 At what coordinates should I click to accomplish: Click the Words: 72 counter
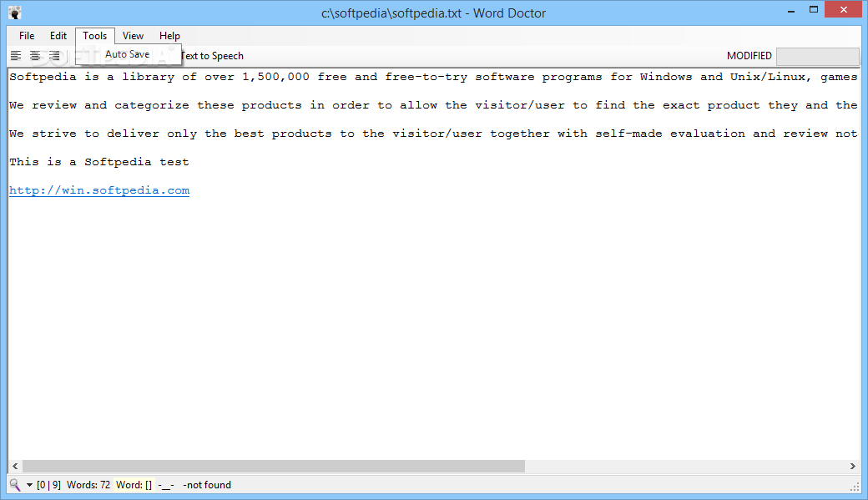click(x=88, y=485)
